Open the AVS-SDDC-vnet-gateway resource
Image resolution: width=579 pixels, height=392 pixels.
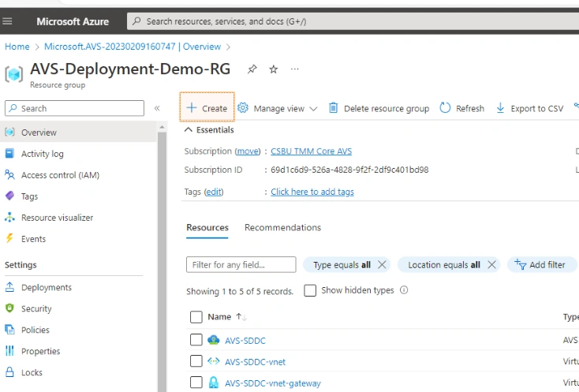click(x=273, y=383)
